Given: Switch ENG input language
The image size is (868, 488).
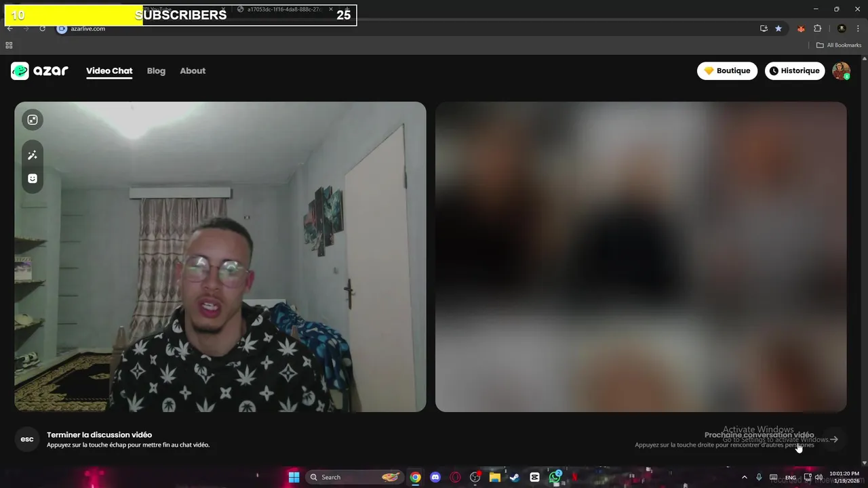Looking at the screenshot, I should (790, 477).
